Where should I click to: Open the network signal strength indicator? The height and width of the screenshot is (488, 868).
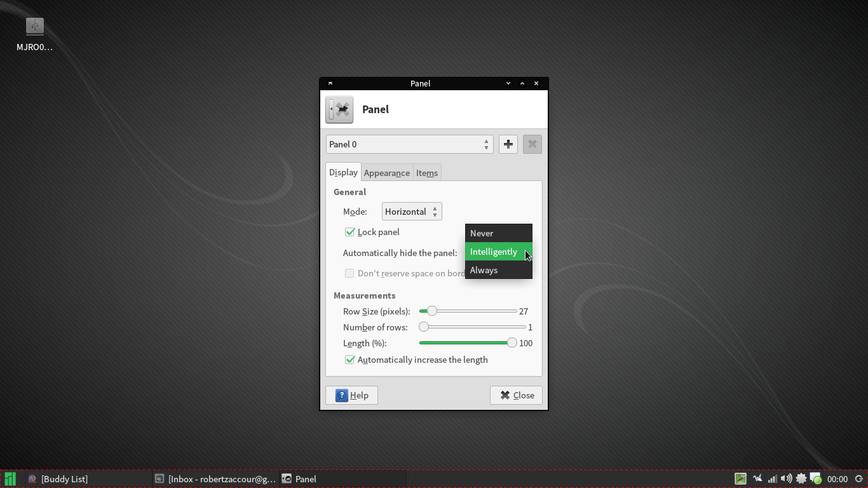click(x=771, y=479)
